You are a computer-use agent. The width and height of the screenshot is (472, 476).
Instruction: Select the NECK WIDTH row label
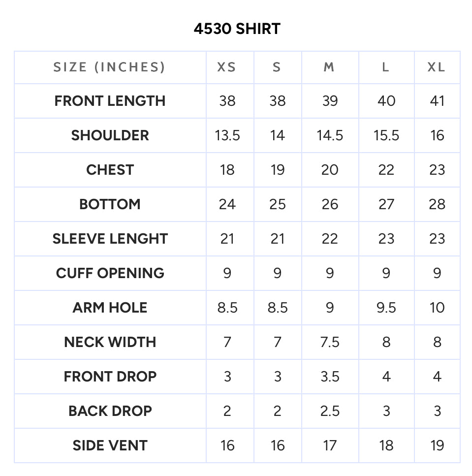[x=110, y=342]
